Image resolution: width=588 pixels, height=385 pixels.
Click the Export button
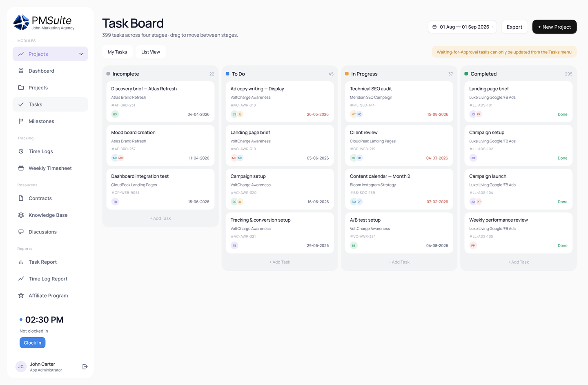(x=514, y=27)
